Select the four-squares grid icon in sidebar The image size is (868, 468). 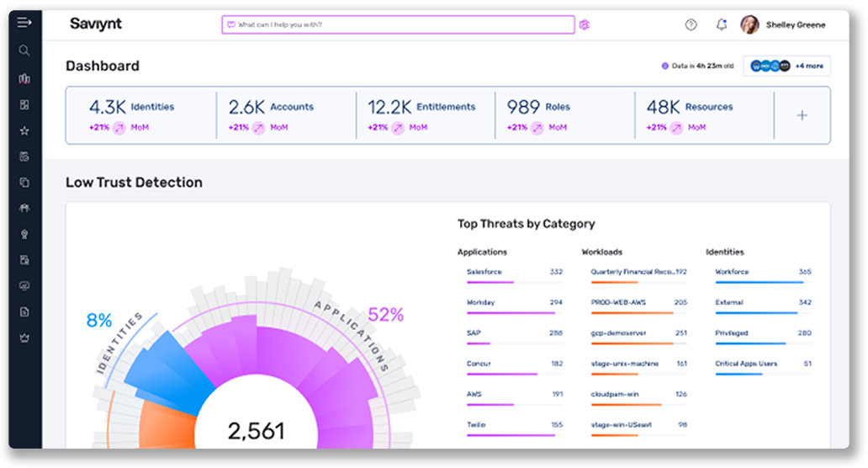click(24, 104)
